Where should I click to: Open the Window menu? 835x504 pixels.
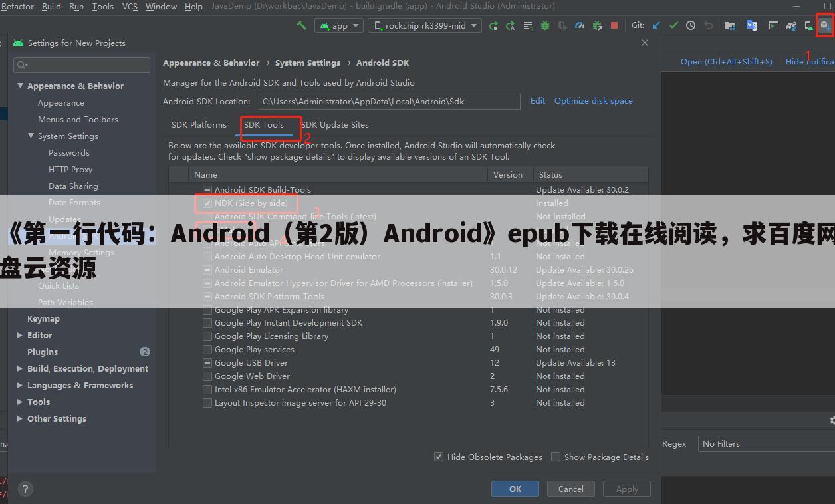[161, 6]
